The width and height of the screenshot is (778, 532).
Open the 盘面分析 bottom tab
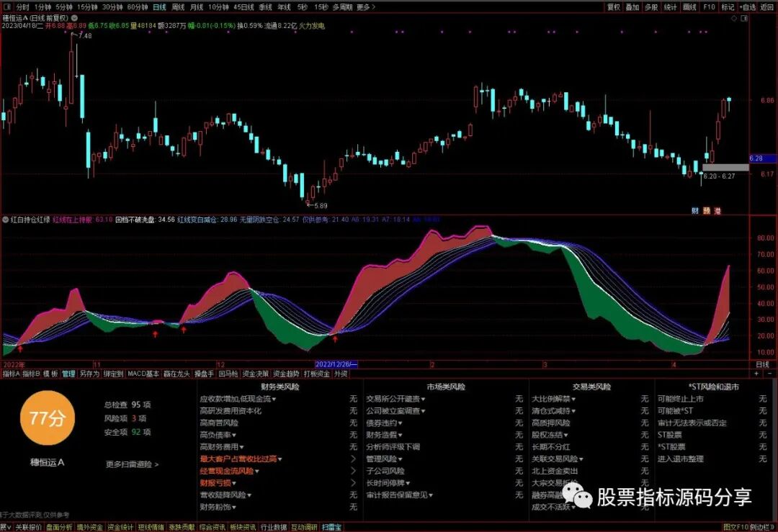[59, 527]
